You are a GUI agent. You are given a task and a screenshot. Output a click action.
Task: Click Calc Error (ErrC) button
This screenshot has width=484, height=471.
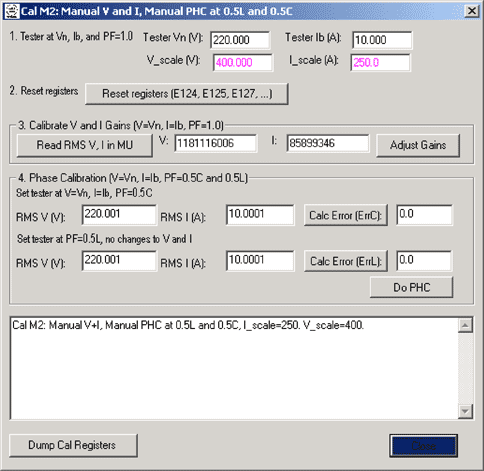coord(346,215)
